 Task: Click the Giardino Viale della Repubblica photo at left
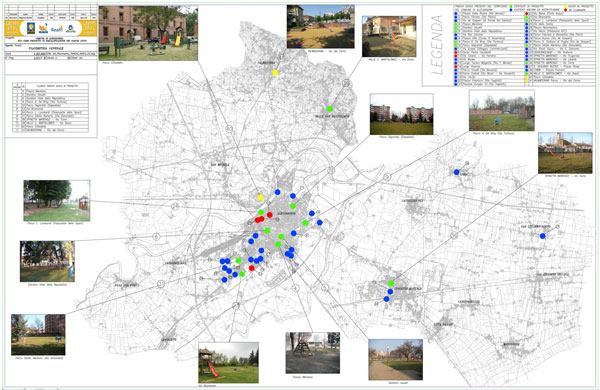click(47, 261)
